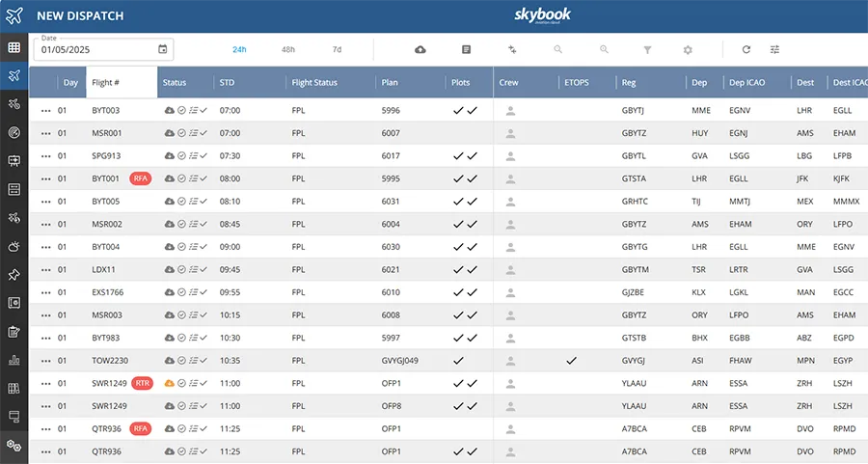Click the RFA badge on flight QTR936

click(141, 428)
